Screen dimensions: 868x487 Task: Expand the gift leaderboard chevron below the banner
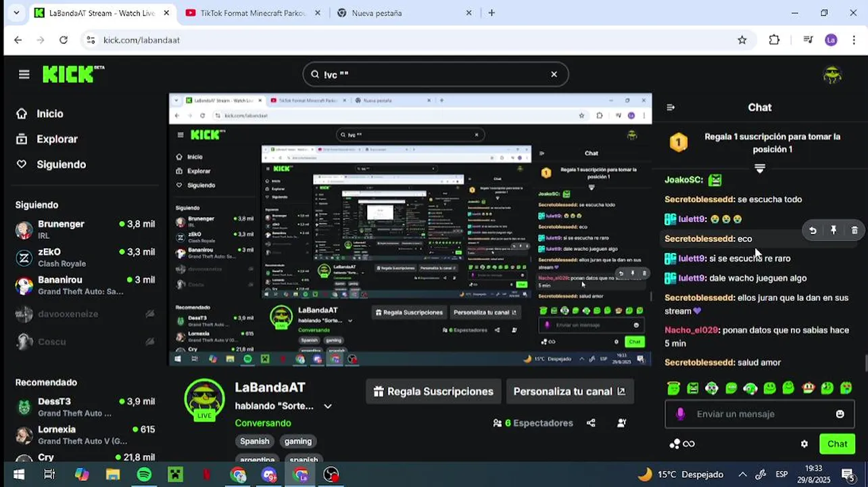(760, 168)
